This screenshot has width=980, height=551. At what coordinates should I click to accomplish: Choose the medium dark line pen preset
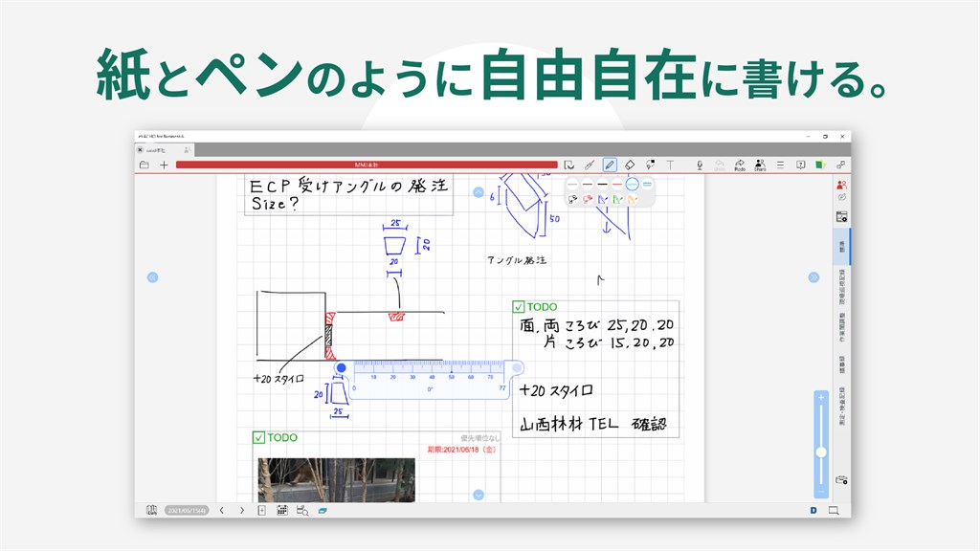[588, 185]
